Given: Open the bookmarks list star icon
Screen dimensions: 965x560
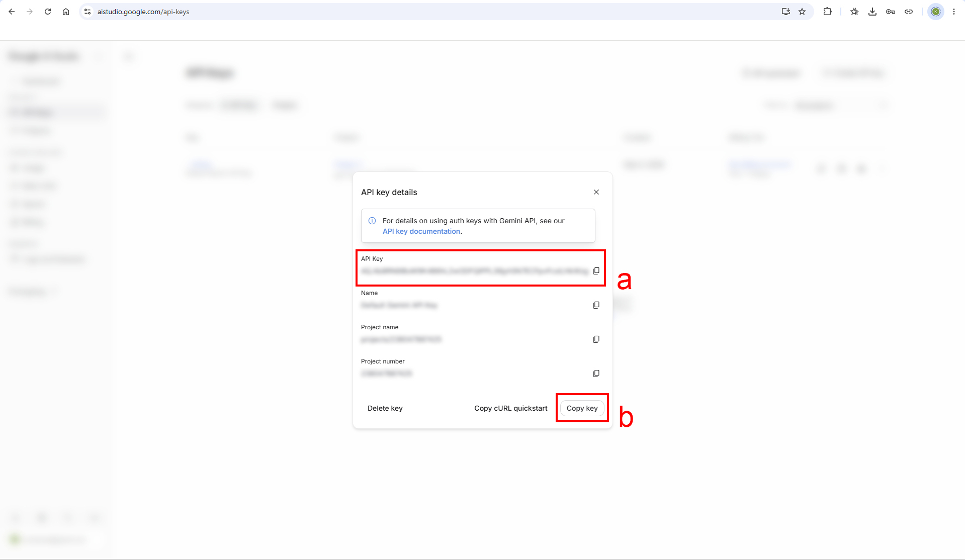Looking at the screenshot, I should 854,12.
